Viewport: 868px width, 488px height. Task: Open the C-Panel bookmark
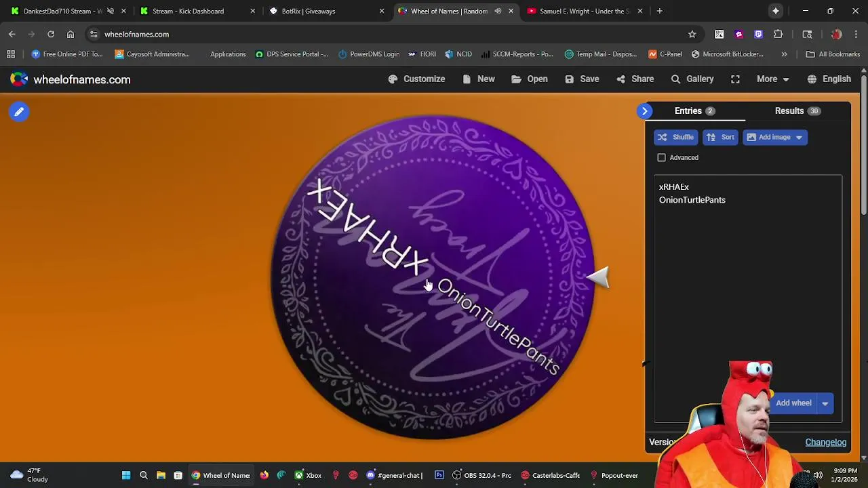(665, 54)
